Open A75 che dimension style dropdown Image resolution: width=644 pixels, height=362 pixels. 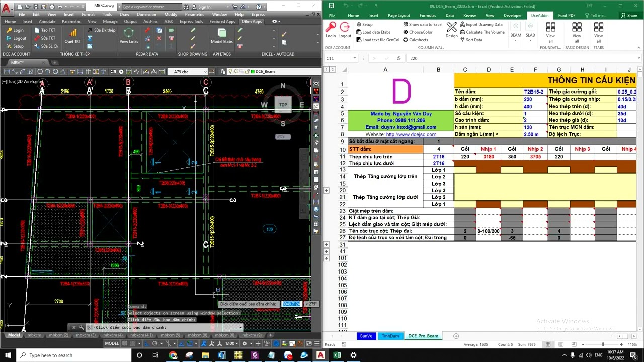click(204, 72)
